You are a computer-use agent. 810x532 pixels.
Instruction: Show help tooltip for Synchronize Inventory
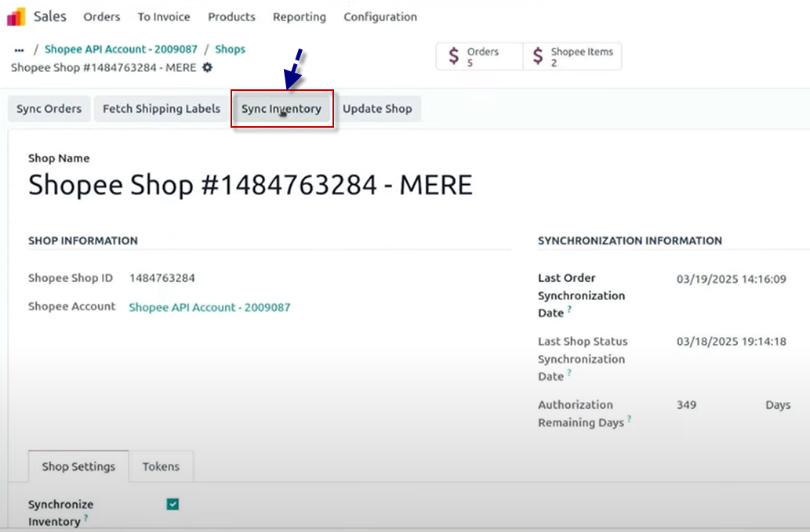pyautogui.click(x=85, y=518)
